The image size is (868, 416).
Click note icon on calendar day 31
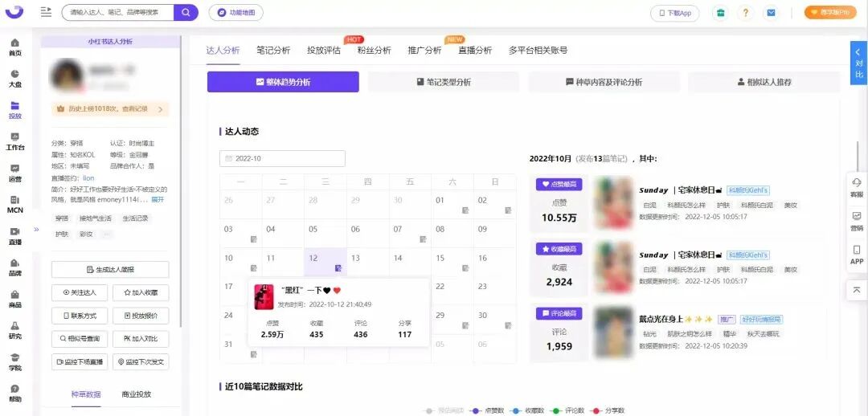coord(253,354)
